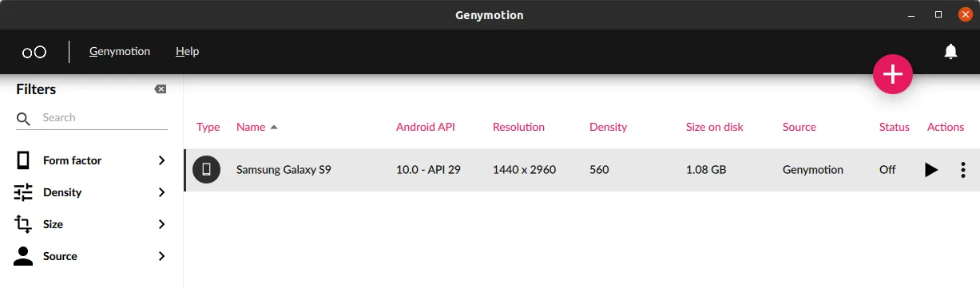Click the search magnifier icon
This screenshot has height=288, width=980.
24,119
